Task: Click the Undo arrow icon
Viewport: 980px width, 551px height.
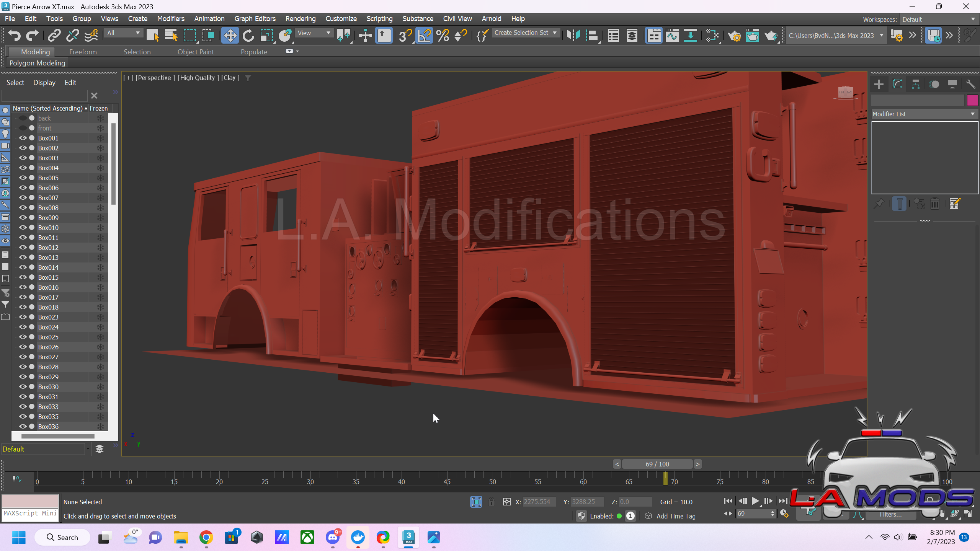Action: coord(14,36)
